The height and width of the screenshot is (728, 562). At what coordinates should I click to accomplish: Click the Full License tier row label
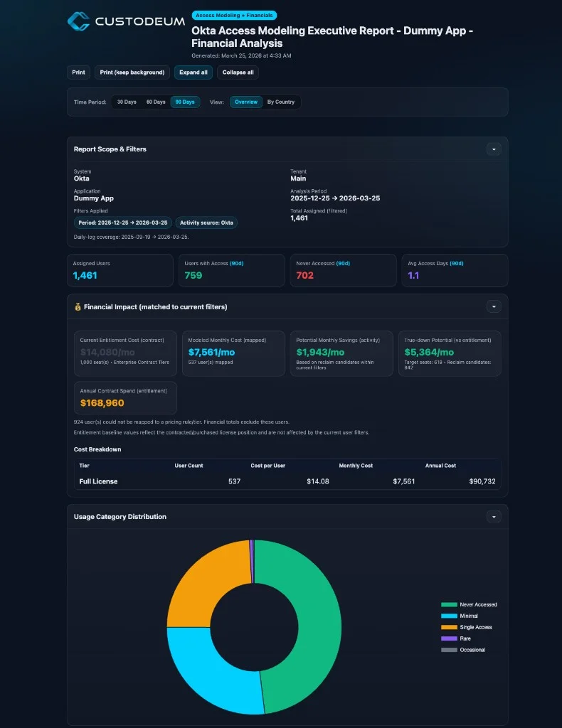[x=98, y=481]
